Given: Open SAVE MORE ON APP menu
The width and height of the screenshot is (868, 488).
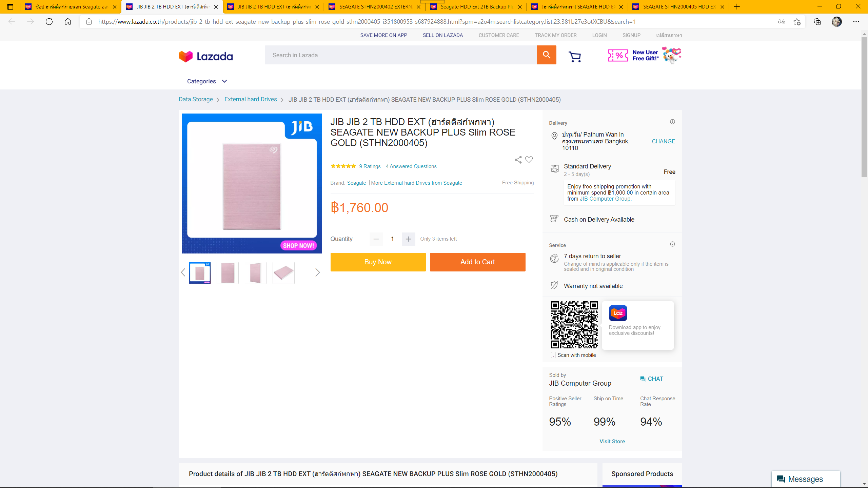Looking at the screenshot, I should coord(383,35).
